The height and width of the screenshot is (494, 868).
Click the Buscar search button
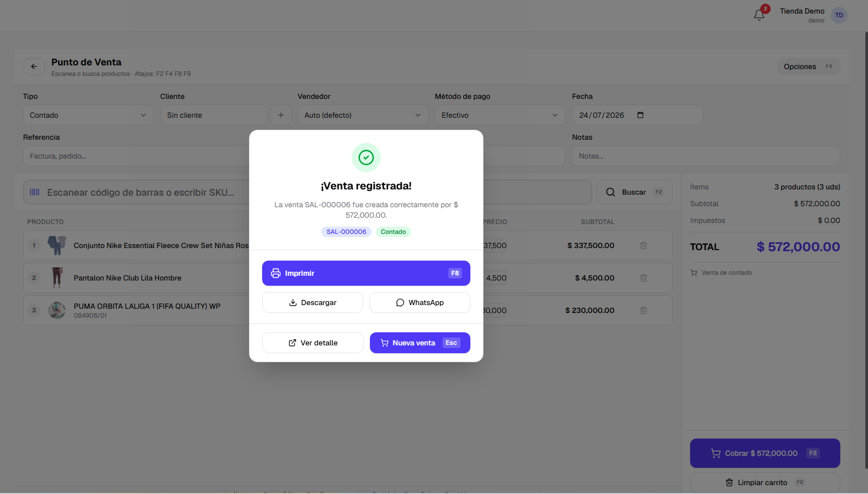coord(634,192)
